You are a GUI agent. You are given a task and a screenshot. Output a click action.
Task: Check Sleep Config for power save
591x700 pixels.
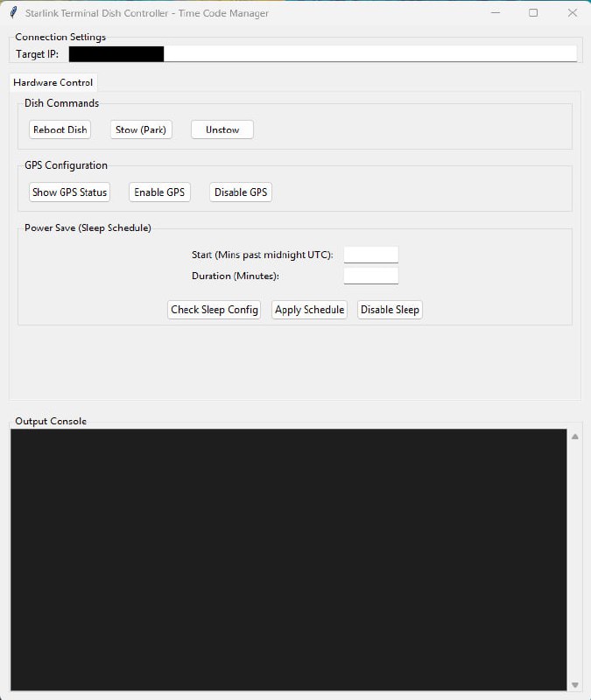pyautogui.click(x=214, y=310)
